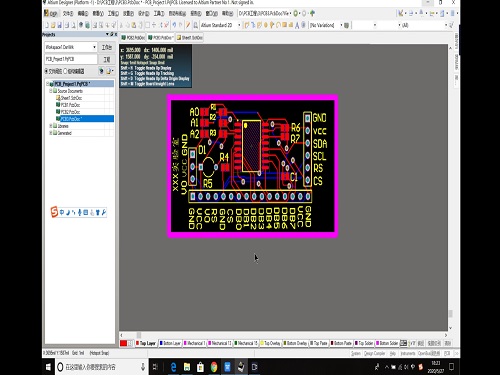Click the Undo arrow icon
This screenshot has height=375, width=500.
tap(174, 25)
